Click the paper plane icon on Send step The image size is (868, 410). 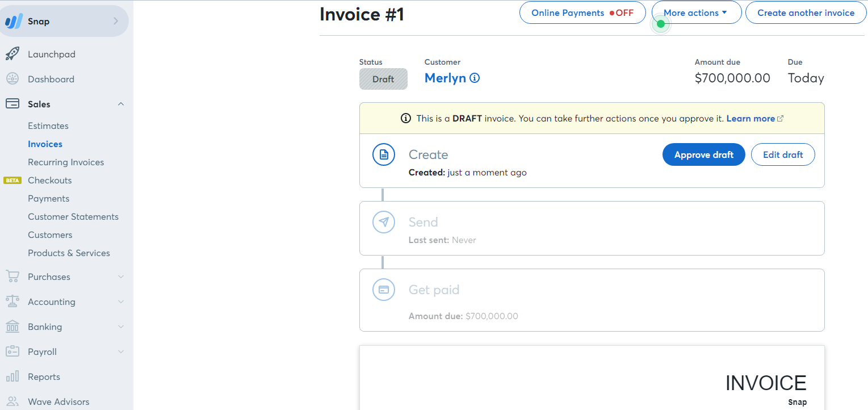pos(383,222)
